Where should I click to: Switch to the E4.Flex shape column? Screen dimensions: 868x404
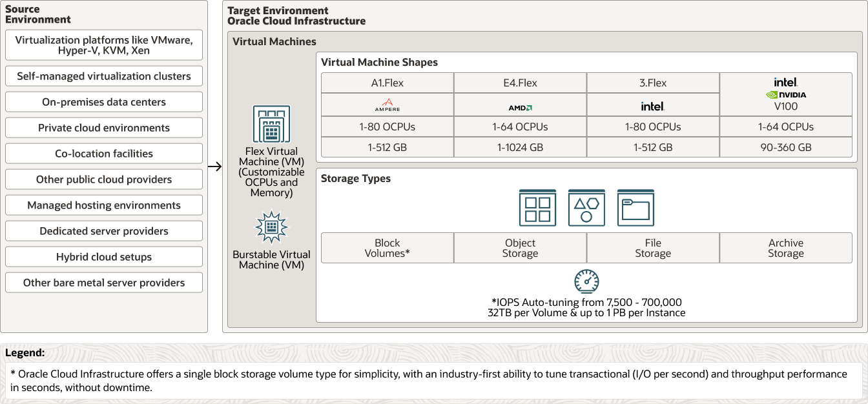(x=520, y=82)
